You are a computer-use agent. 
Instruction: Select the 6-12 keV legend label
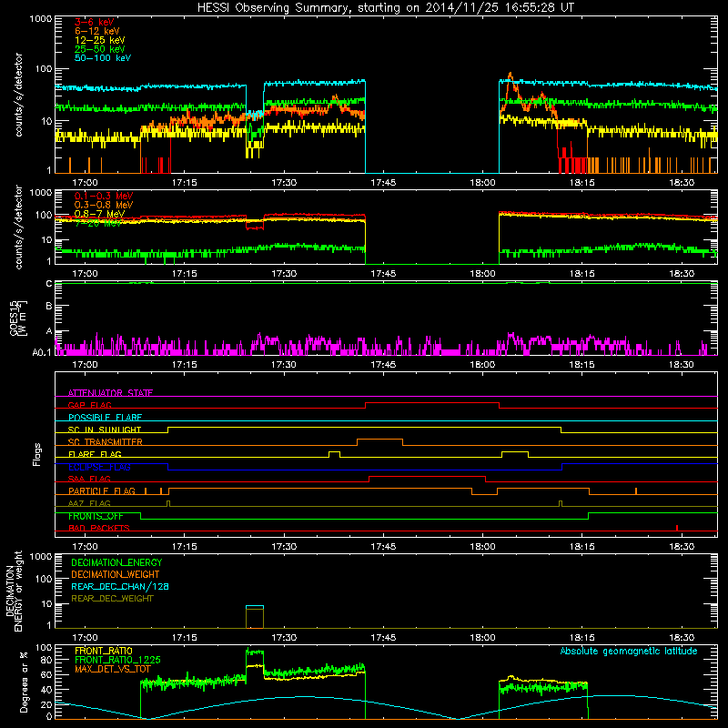[x=97, y=31]
